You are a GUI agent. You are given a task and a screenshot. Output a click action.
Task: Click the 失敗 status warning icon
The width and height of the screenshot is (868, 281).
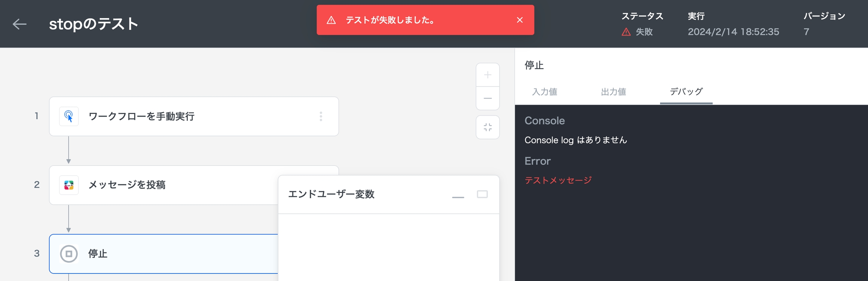626,32
